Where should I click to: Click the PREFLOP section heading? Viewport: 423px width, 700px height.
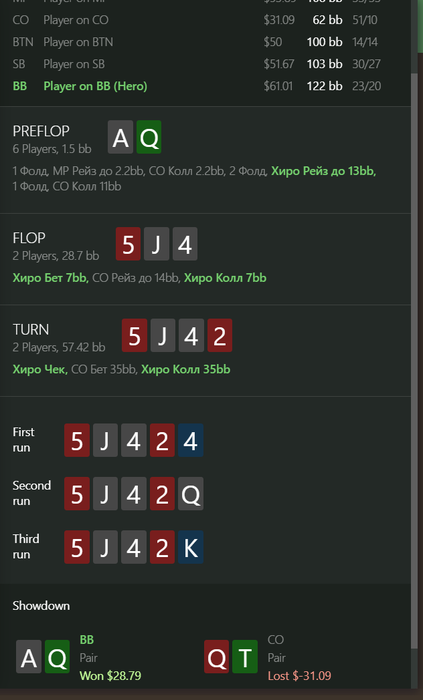[x=41, y=131]
